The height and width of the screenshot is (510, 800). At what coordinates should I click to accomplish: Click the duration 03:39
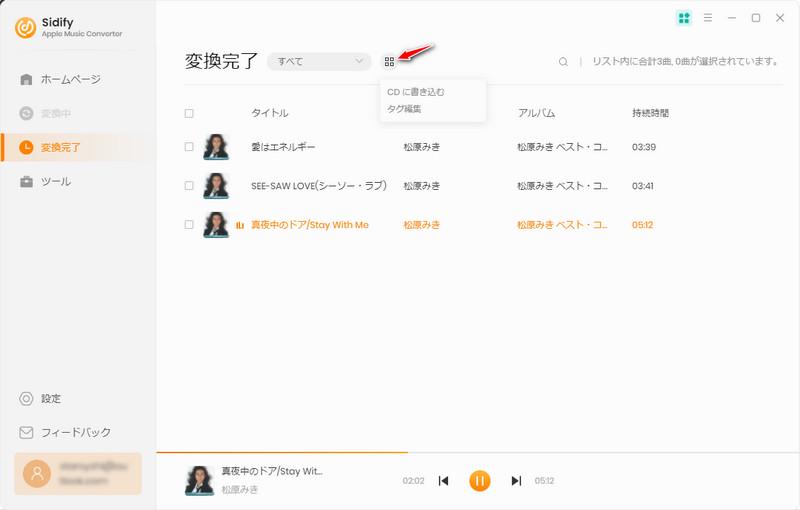(x=644, y=147)
